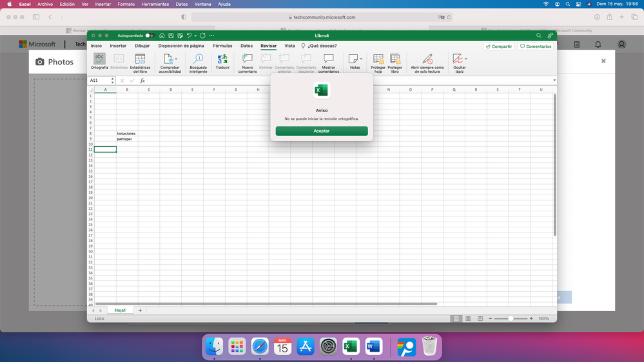The height and width of the screenshot is (362, 644).
Task: Switch to normal view in status bar
Action: 456,318
